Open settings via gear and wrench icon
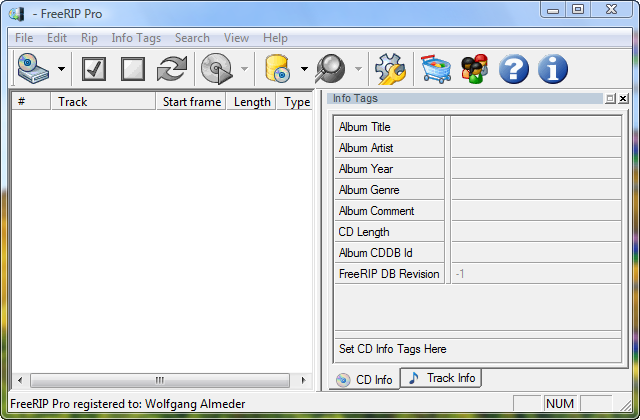Screen dimensions: 640x420 (390, 69)
